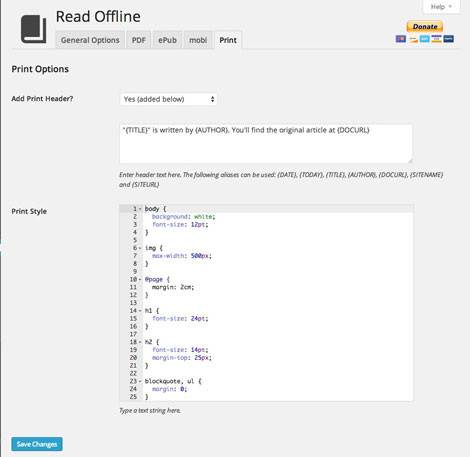Open the Add Print Header dropdown
This screenshot has width=470, height=457.
168,99
